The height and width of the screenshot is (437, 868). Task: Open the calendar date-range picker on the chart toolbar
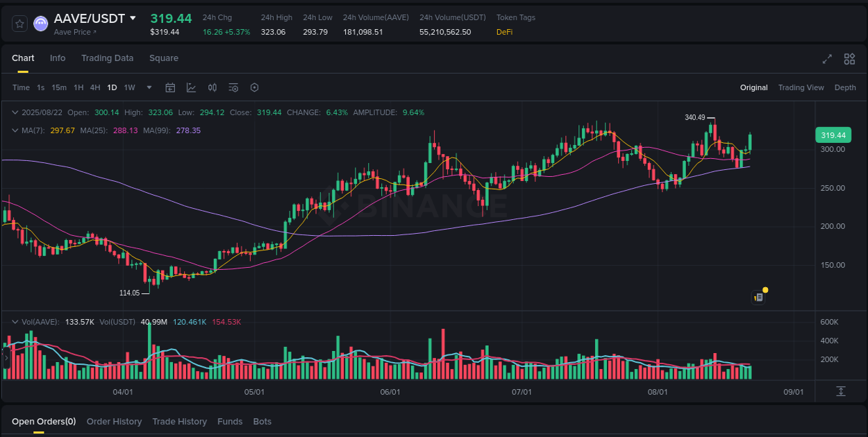tap(170, 87)
